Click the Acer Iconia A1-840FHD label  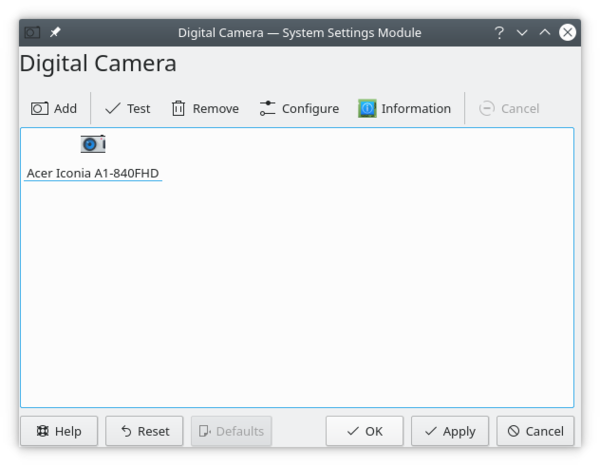pos(93,173)
